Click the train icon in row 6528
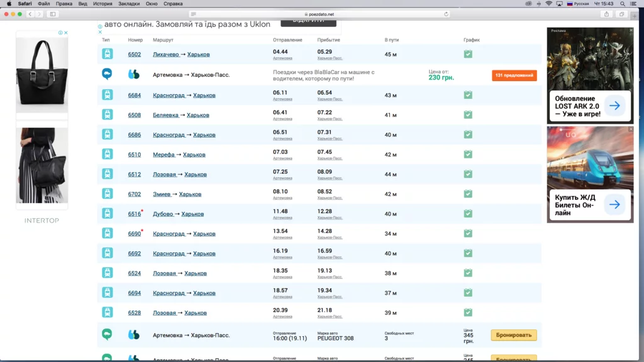644x362 pixels. click(x=107, y=312)
